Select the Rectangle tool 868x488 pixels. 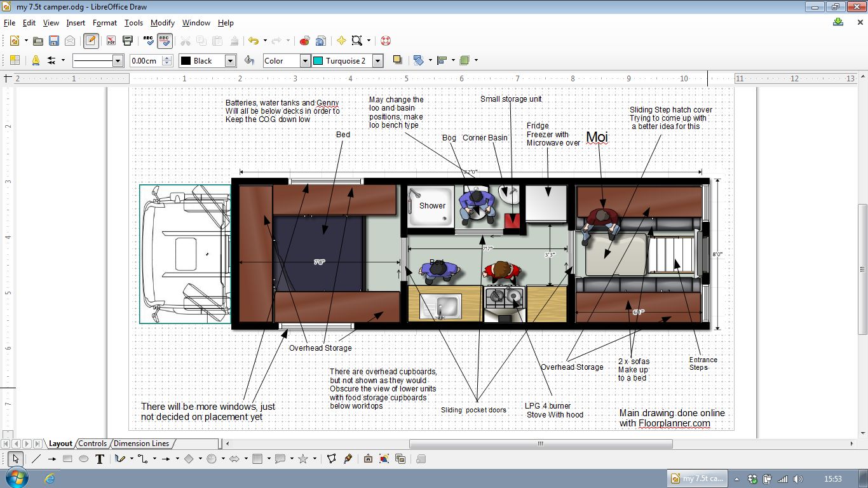click(x=67, y=459)
